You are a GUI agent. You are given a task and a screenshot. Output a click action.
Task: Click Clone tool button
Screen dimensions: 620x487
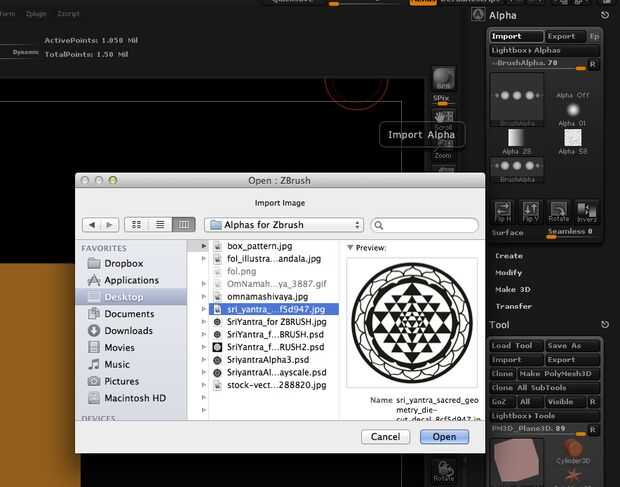503,374
